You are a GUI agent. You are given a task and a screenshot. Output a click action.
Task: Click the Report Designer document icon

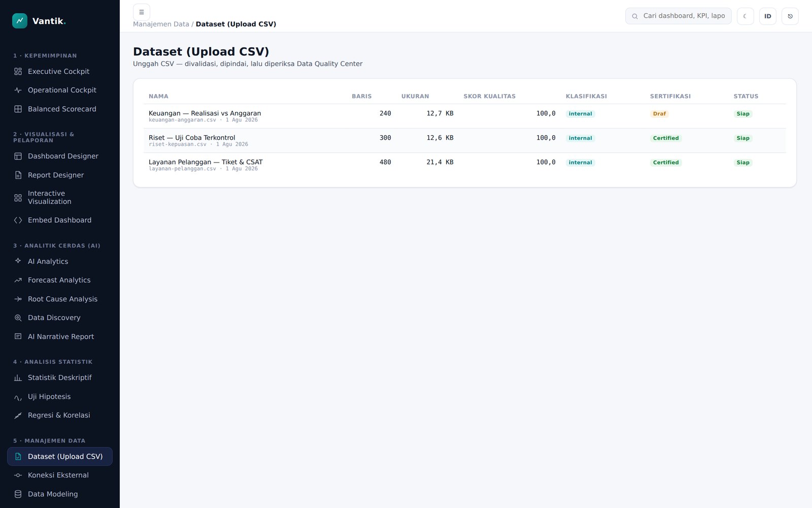pos(18,175)
